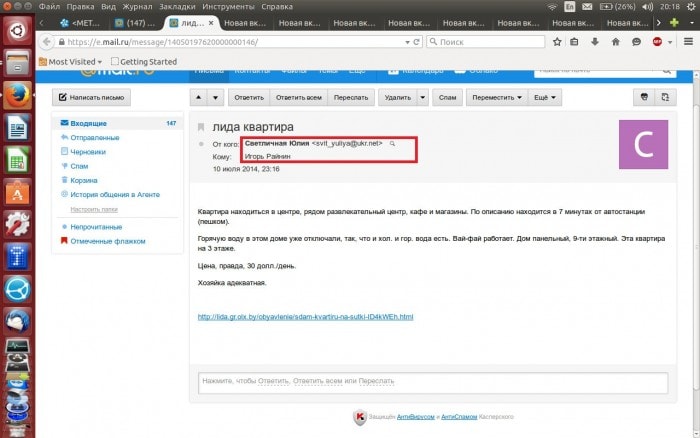The image size is (700, 438).
Task: Open message in new window icon
Action: (666, 98)
